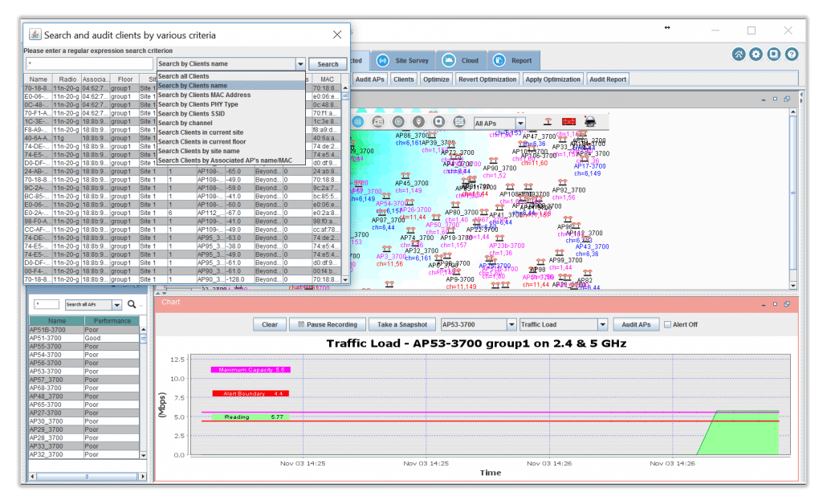The width and height of the screenshot is (827, 504).
Task: Open the help question mark icon
Action: 791,55
